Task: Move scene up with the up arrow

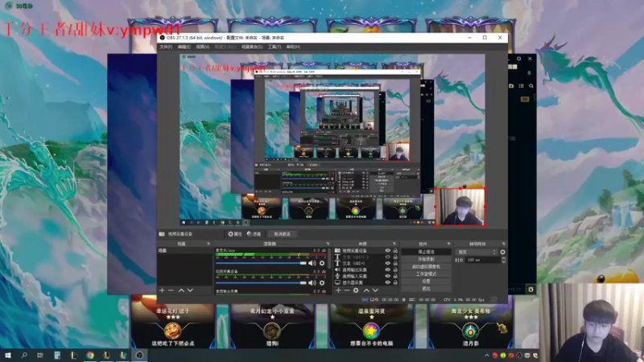Action: [181, 290]
